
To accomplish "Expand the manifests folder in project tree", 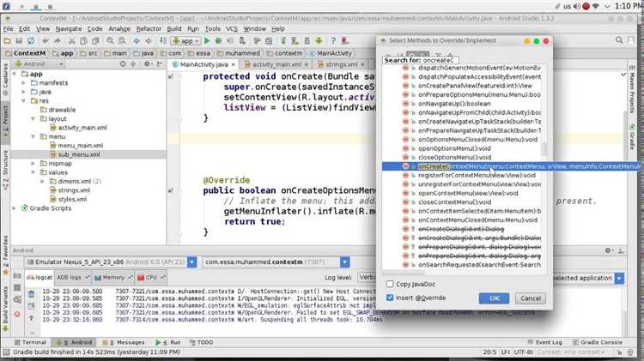I will tap(24, 83).
